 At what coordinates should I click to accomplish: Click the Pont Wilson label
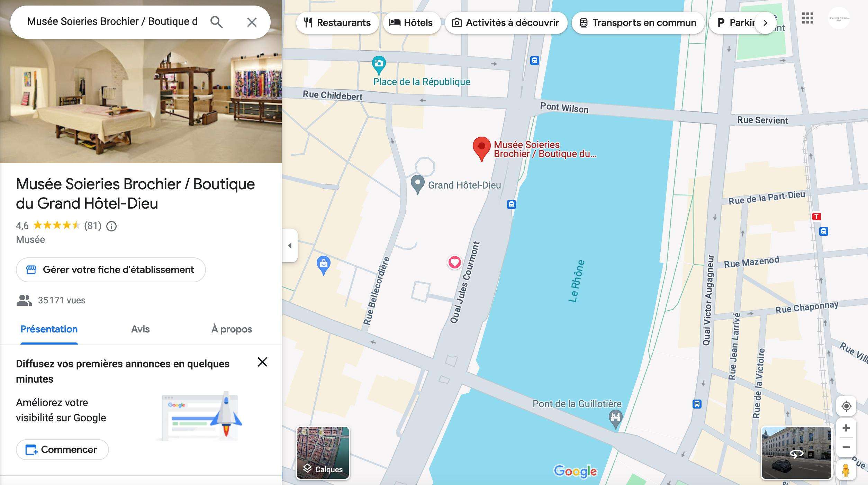[564, 108]
